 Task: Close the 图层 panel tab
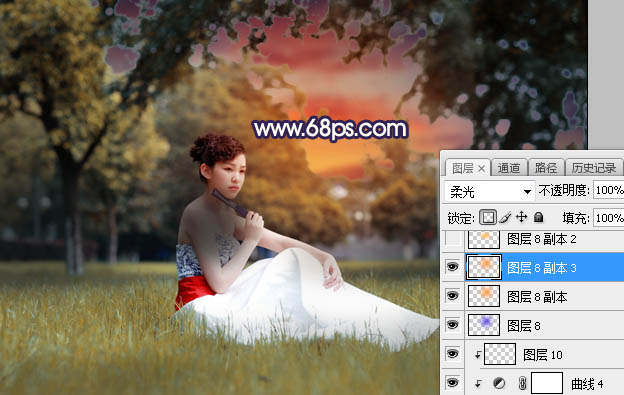point(482,169)
